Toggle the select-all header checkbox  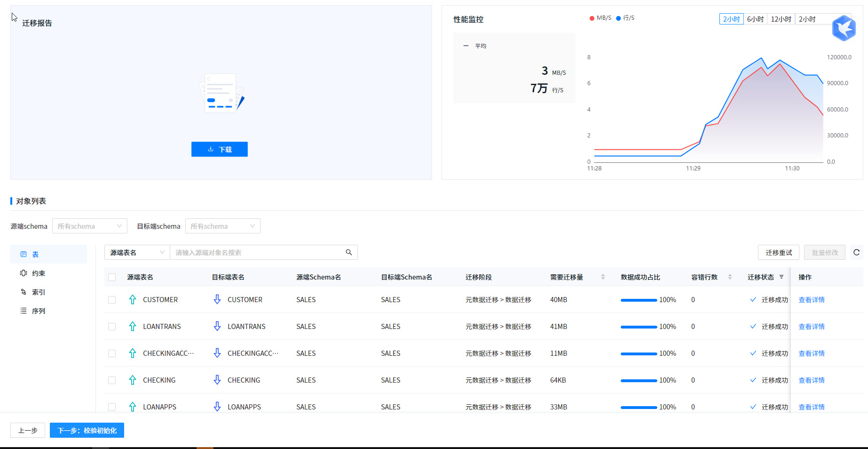coord(112,277)
